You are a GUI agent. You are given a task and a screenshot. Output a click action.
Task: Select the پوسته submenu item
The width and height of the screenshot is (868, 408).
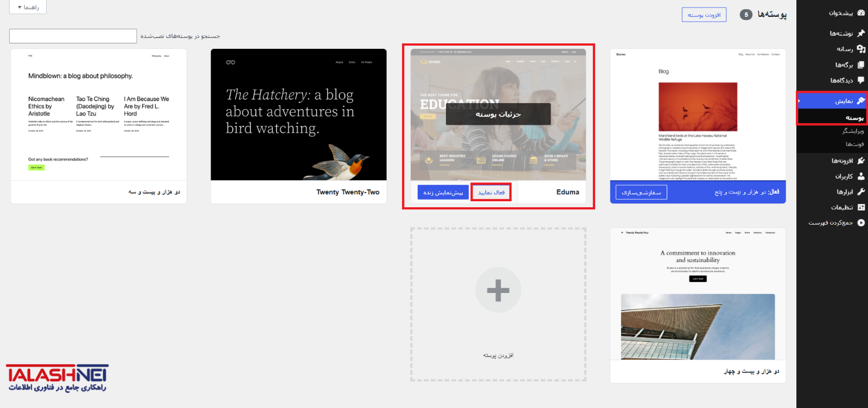[x=854, y=118]
